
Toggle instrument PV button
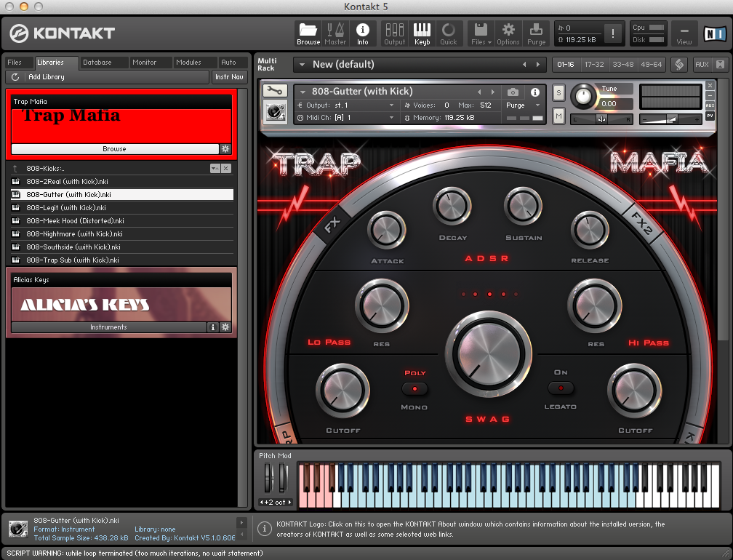(710, 116)
